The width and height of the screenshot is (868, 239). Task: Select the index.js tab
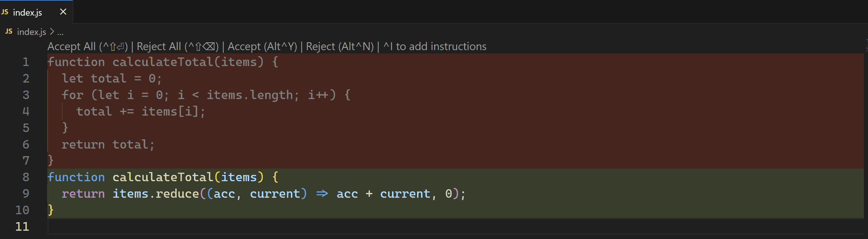(x=27, y=12)
